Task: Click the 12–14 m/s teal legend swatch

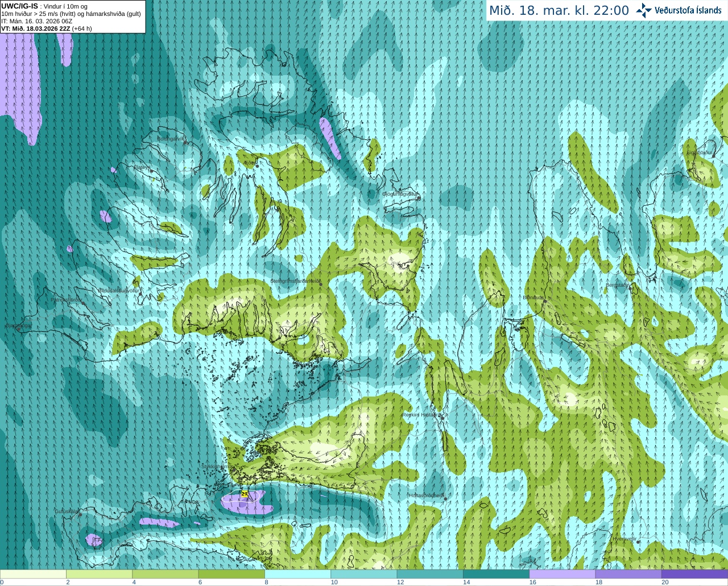Action: click(x=430, y=574)
